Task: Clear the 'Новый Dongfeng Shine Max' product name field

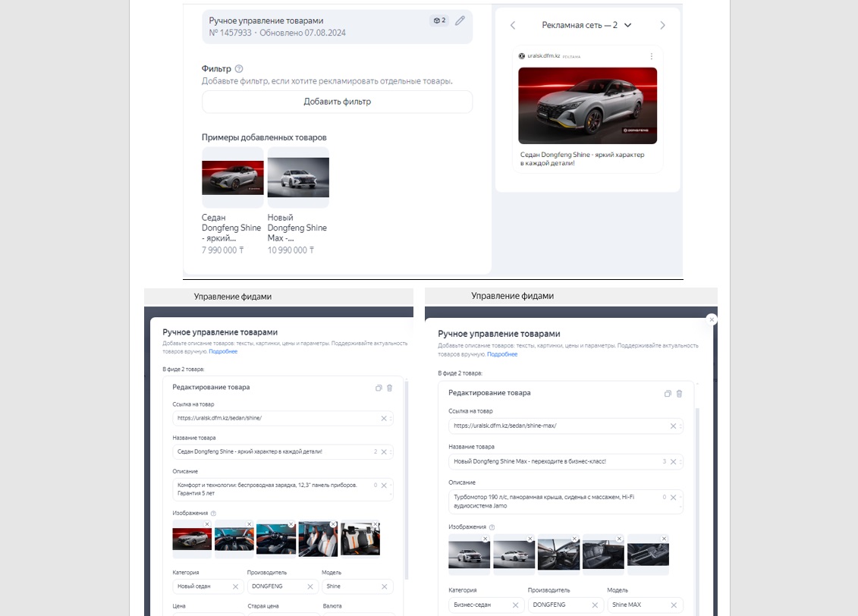Action: pyautogui.click(x=674, y=462)
